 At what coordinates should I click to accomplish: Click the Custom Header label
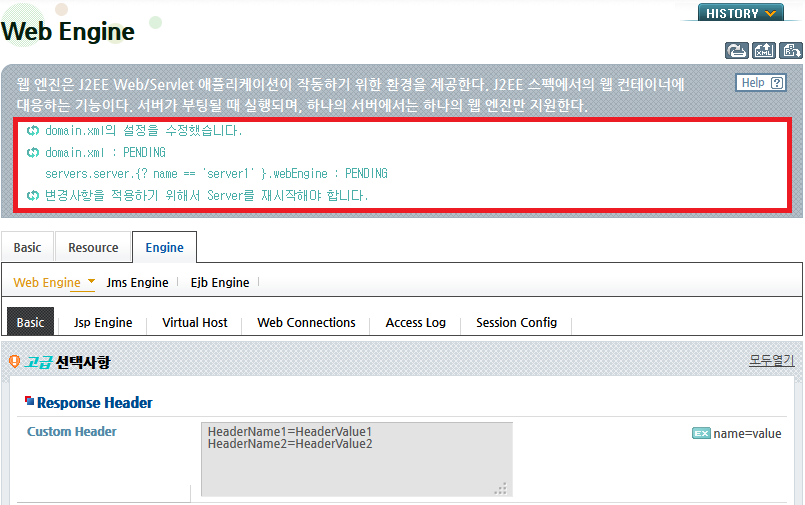pos(72,432)
